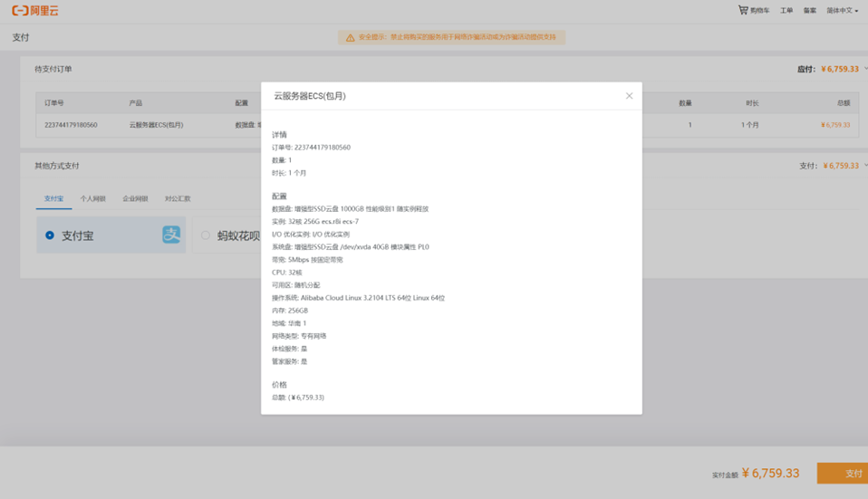The width and height of the screenshot is (868, 499).
Task: Switch to the 支付宝 payment tab
Action: pyautogui.click(x=53, y=198)
